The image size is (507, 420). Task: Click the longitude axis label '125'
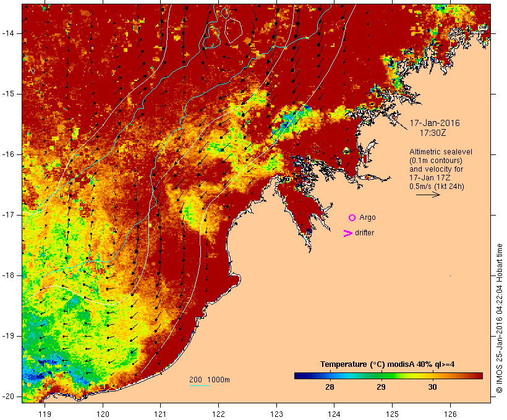click(x=392, y=414)
